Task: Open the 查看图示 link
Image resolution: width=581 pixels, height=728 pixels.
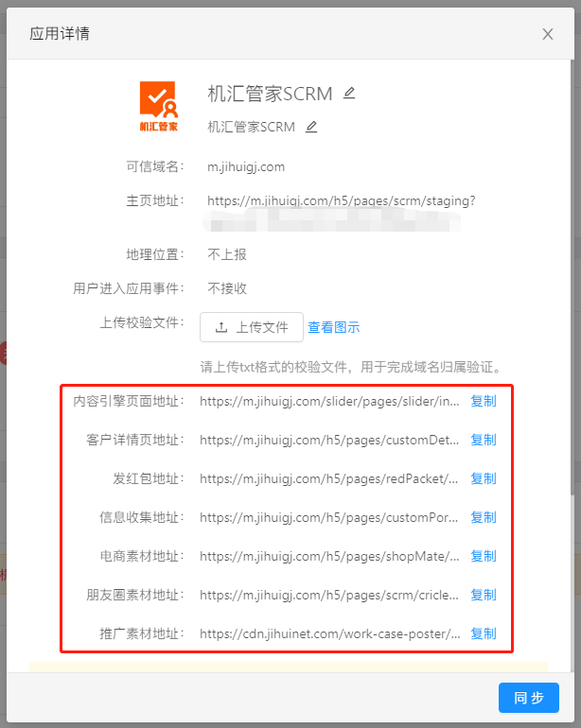Action: pyautogui.click(x=334, y=327)
